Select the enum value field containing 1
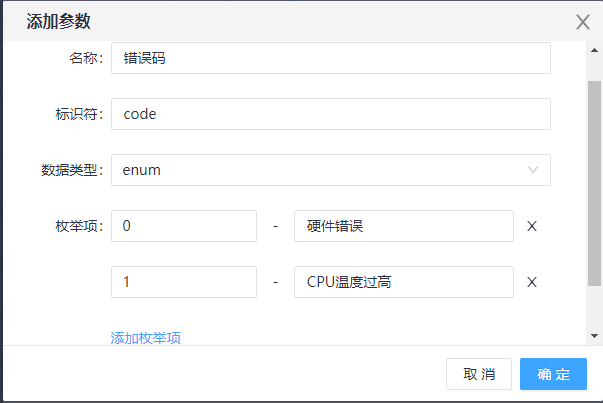603x403 pixels. pos(184,282)
